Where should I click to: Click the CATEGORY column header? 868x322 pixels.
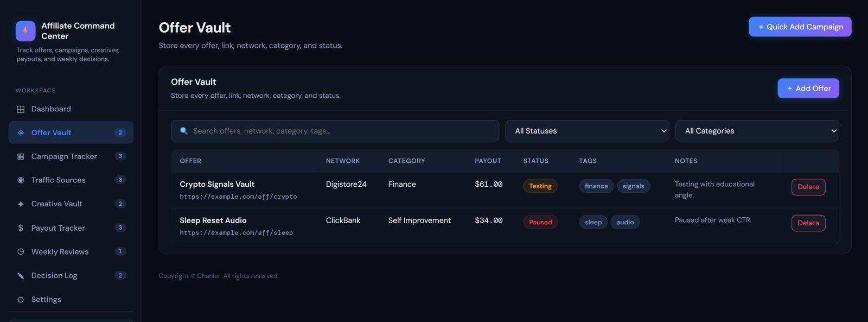[x=406, y=161]
